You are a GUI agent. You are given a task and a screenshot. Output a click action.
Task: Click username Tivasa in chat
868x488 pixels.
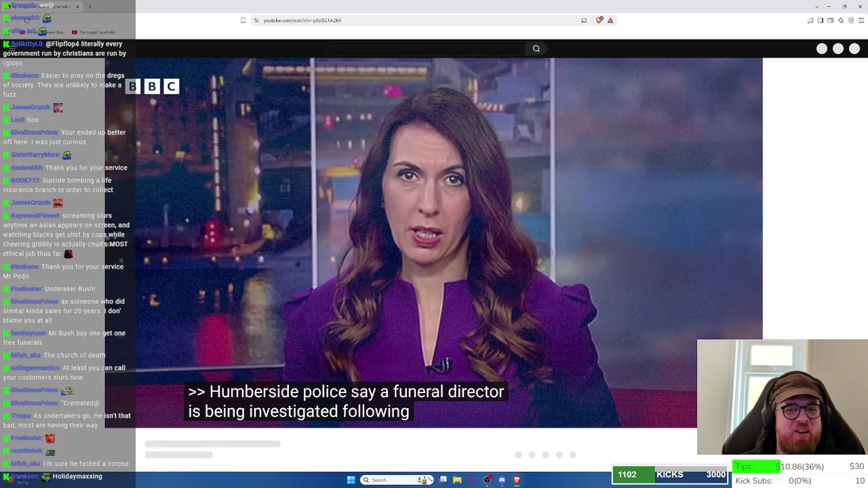point(20,415)
